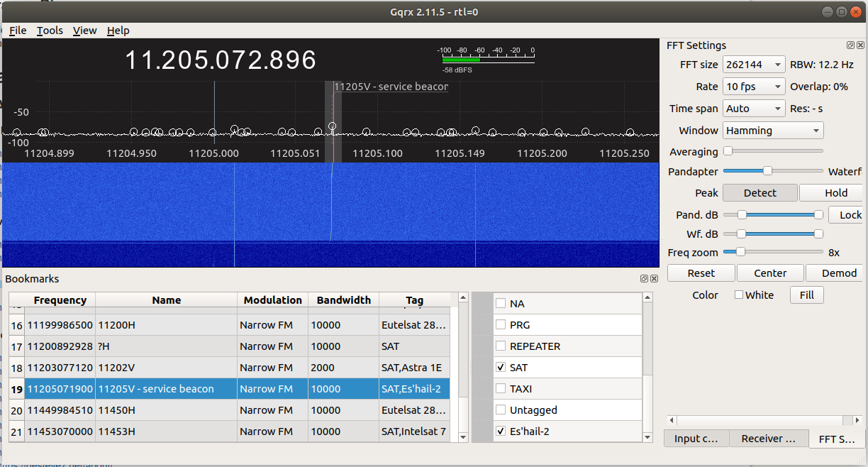Click the Freq zoom slider handle

click(740, 252)
